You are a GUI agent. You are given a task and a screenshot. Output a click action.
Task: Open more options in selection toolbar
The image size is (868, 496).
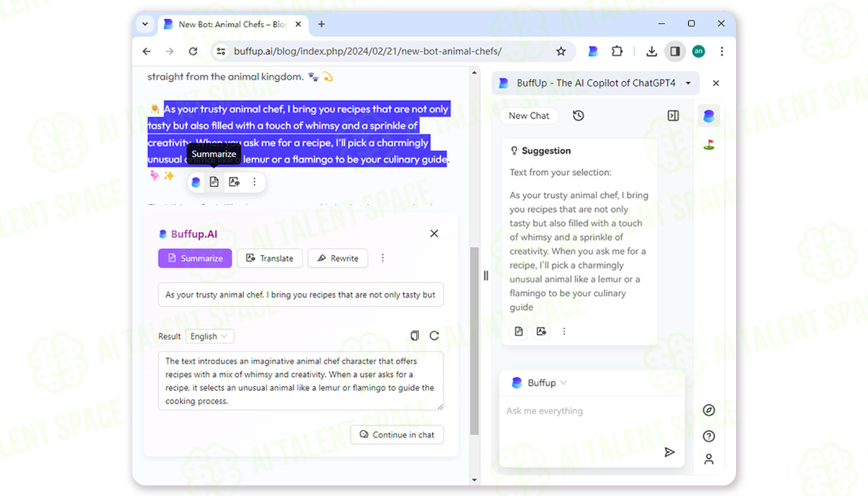click(x=254, y=182)
